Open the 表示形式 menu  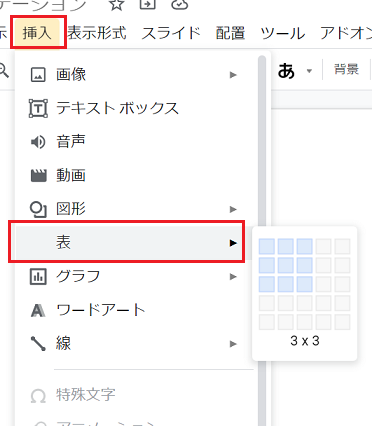click(97, 33)
